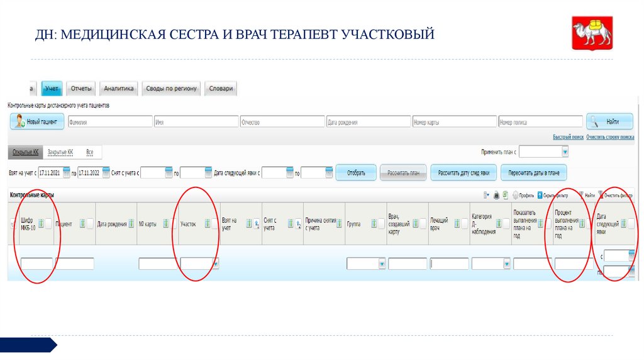Click Быстрый поиск link
The height and width of the screenshot is (361, 644).
click(568, 137)
